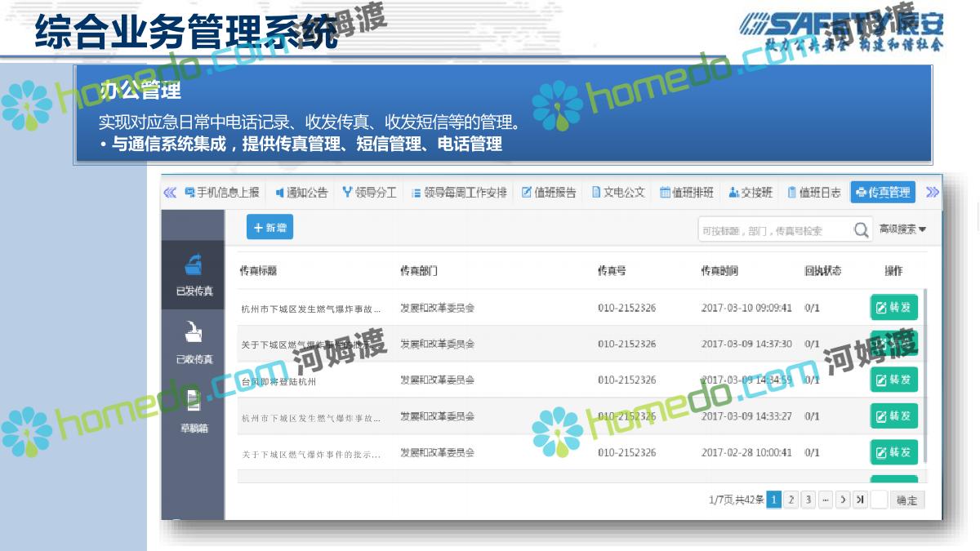Open the 草稿箱 drafts sidebar icon
This screenshot has width=980, height=551.
coord(193,411)
